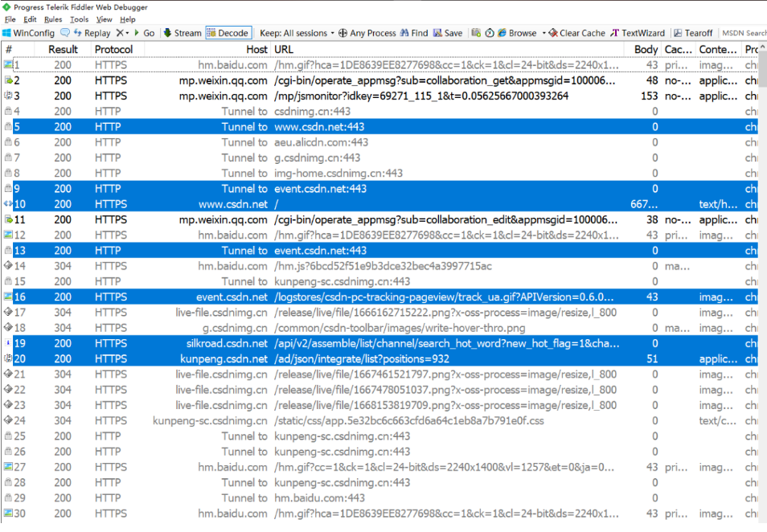767x532 pixels.
Task: Click the image icon of session 30
Action: (x=8, y=514)
